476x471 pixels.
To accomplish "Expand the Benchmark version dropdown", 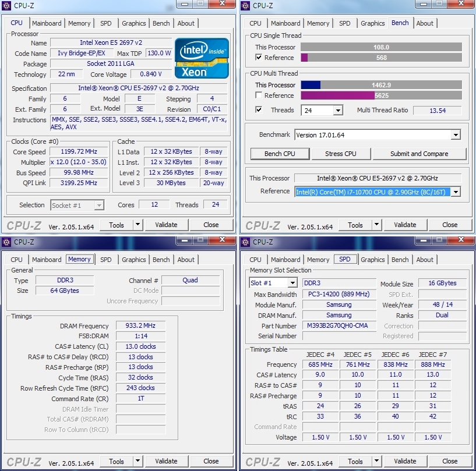I will (x=456, y=135).
